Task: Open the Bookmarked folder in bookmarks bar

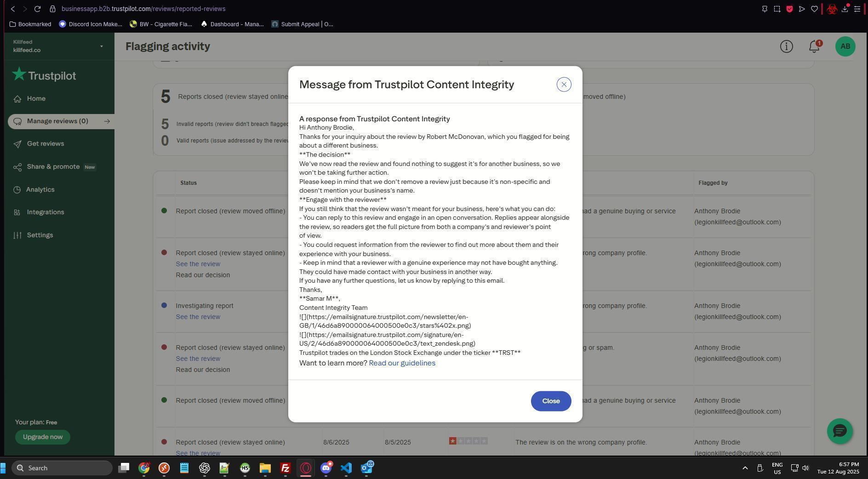Action: coord(30,24)
